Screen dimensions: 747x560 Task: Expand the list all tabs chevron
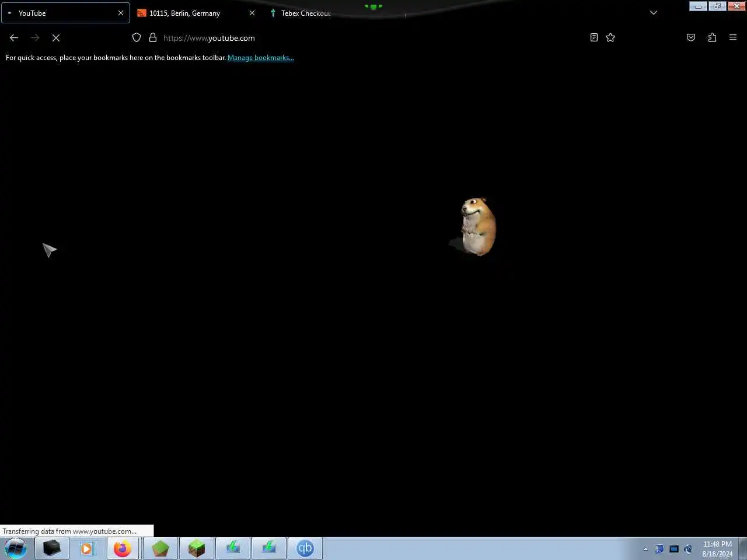pyautogui.click(x=654, y=13)
